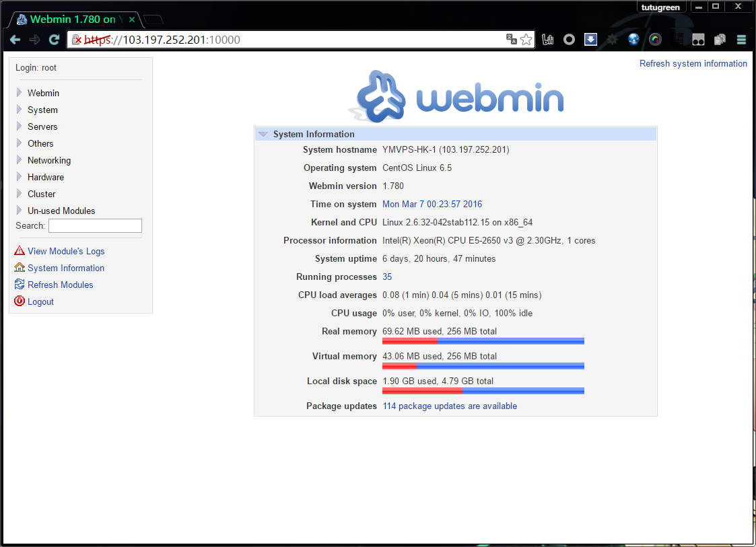
Task: Open the Servers sidebar menu label
Action: [x=42, y=126]
